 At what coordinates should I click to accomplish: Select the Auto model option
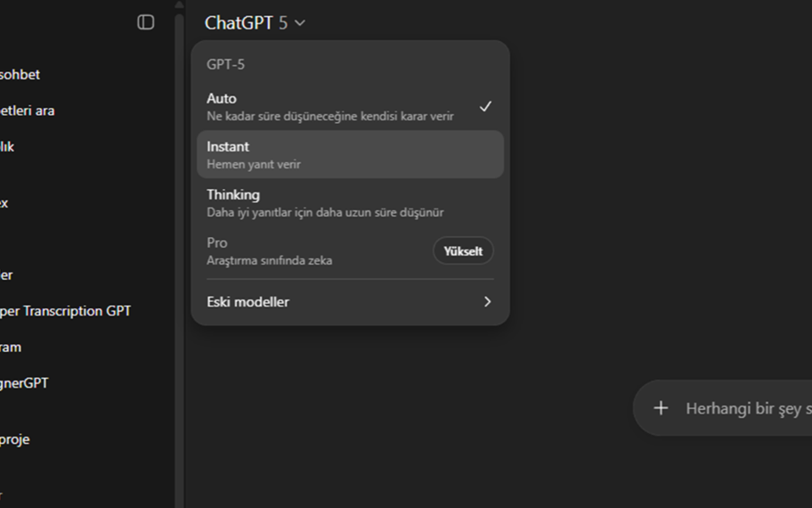pos(329,106)
